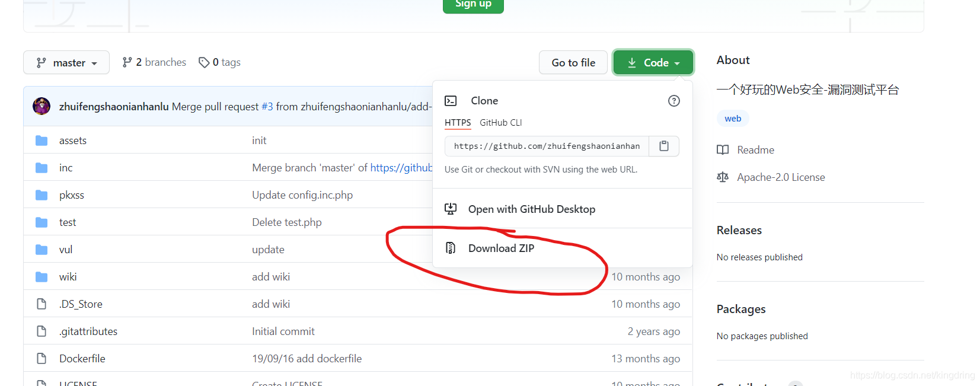
Task: Open the 'Update config.inc.php' commit message
Action: coord(302,195)
